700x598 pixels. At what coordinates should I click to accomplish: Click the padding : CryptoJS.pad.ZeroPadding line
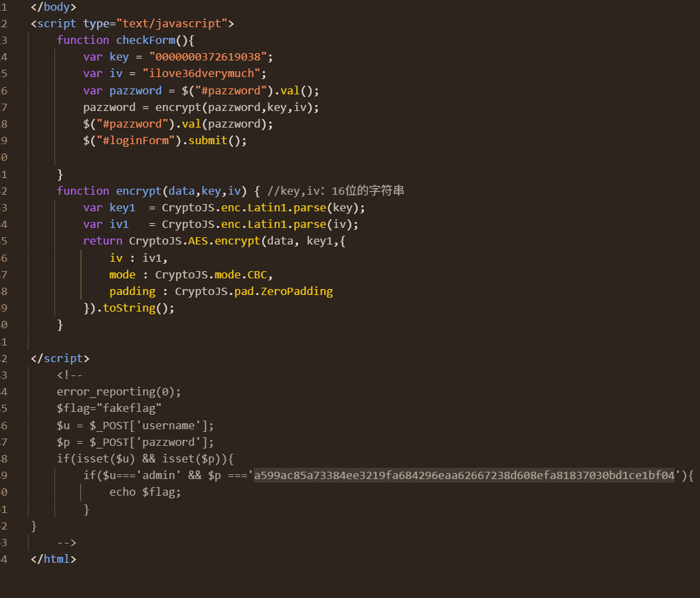[221, 292]
